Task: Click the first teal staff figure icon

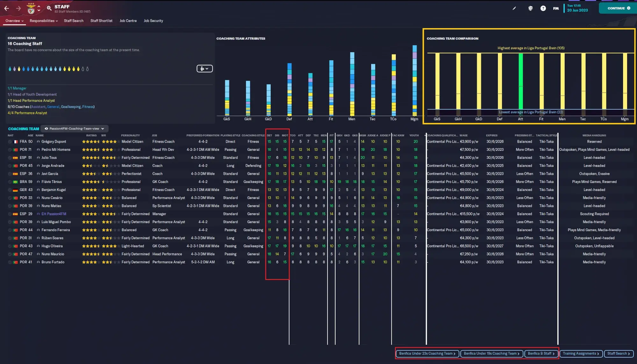Action: [10, 69]
